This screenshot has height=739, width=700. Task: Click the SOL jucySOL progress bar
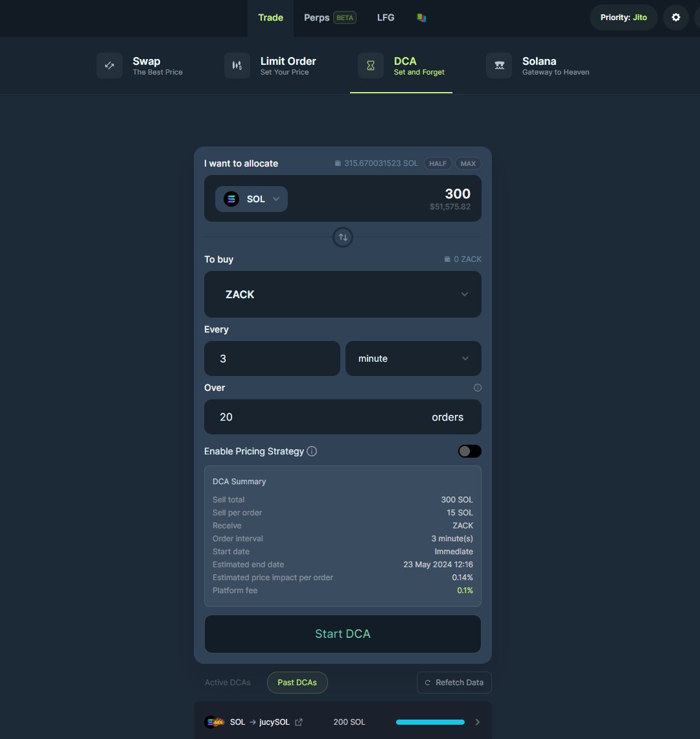430,722
